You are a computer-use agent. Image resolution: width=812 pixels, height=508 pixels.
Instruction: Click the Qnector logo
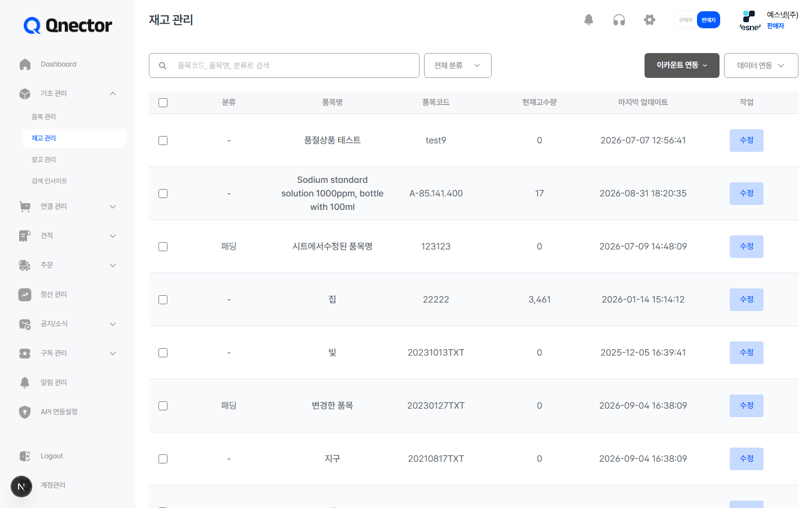pos(68,25)
